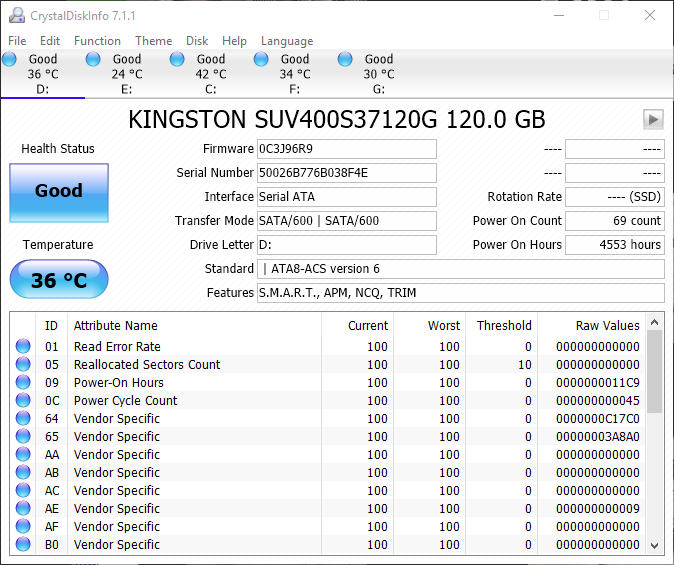Click the Reallocated Sectors Count attribute name
674x565 pixels.
click(147, 364)
